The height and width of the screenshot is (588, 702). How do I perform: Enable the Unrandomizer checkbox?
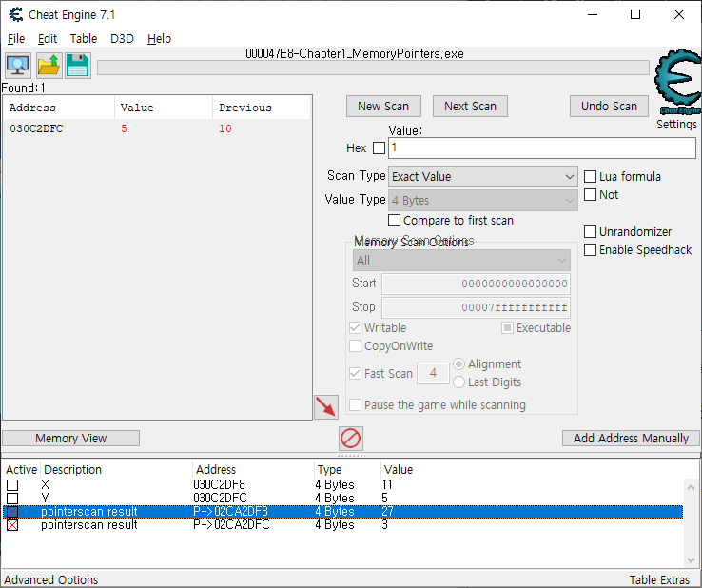pyautogui.click(x=590, y=231)
